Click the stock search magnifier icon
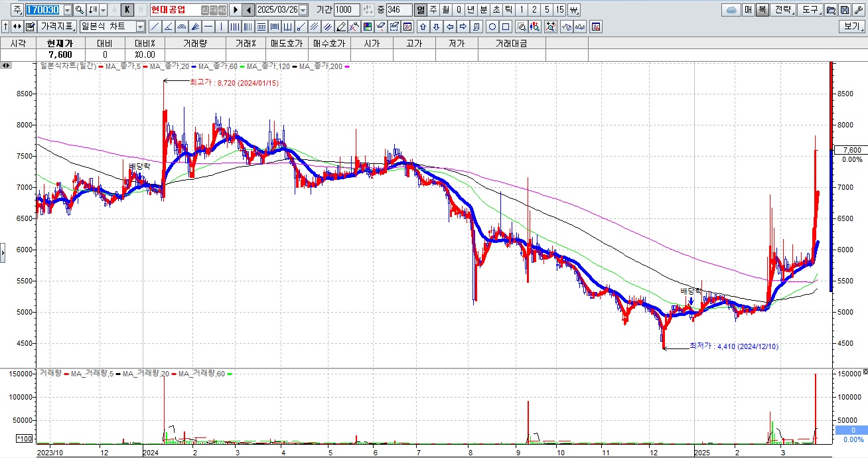 tap(80, 10)
